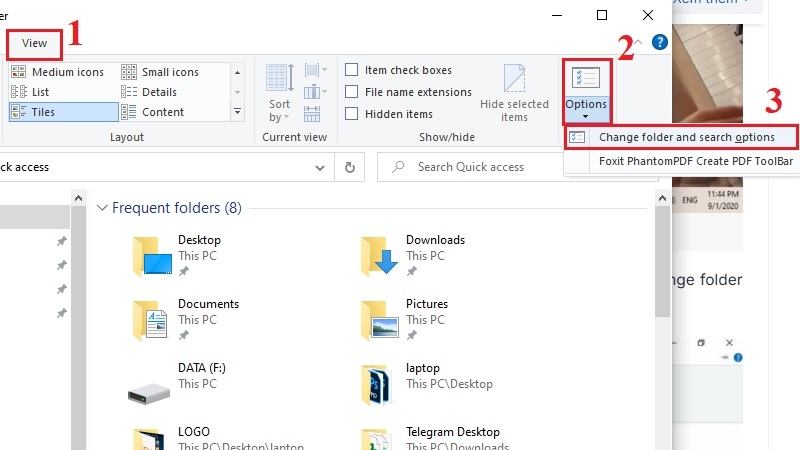This screenshot has height=450, width=800.
Task: Click the Downloads folder name text
Action: pos(435,240)
